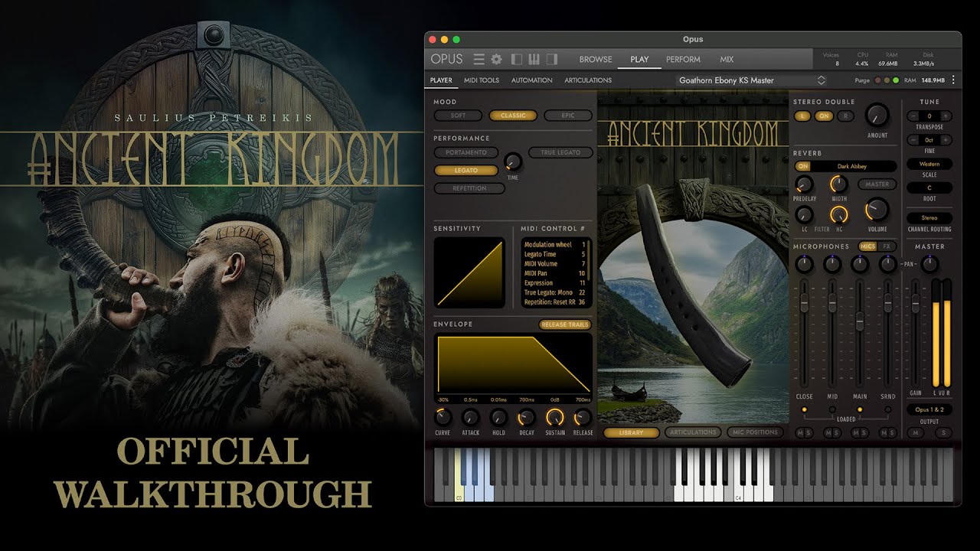Open the Dark Abbey reverb preset list
The width and height of the screenshot is (980, 551).
(x=854, y=166)
